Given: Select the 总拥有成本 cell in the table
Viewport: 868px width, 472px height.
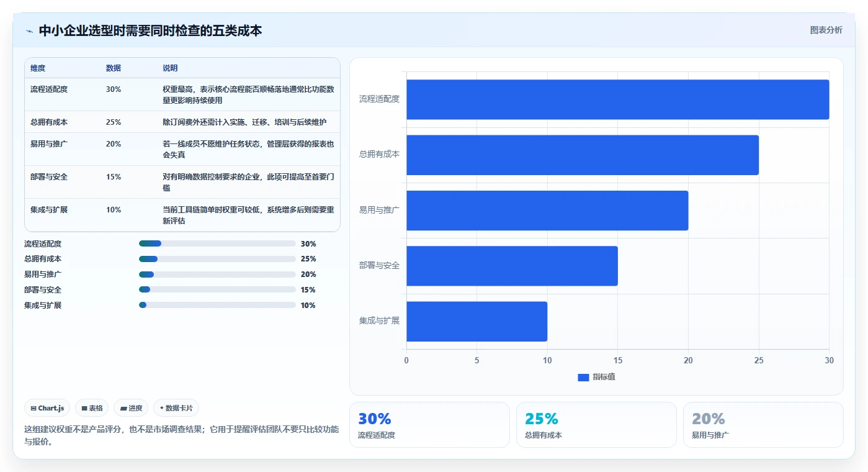Looking at the screenshot, I should (x=49, y=122).
